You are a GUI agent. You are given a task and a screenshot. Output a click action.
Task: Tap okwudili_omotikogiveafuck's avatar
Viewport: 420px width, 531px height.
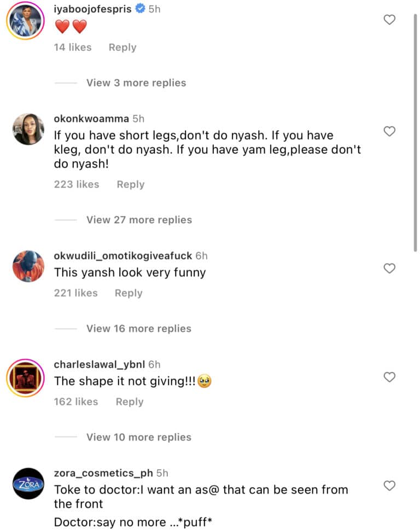pyautogui.click(x=28, y=266)
